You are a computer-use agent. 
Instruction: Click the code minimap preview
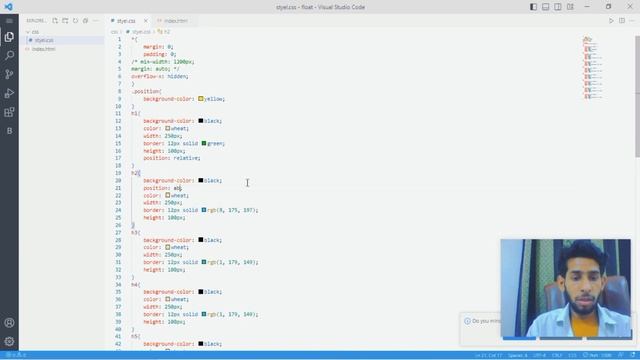pyautogui.click(x=593, y=69)
